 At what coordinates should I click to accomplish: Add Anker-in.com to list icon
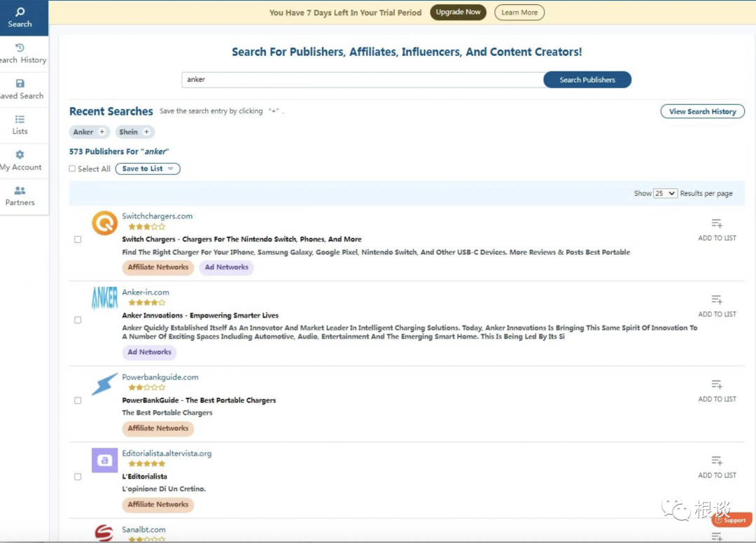(717, 299)
